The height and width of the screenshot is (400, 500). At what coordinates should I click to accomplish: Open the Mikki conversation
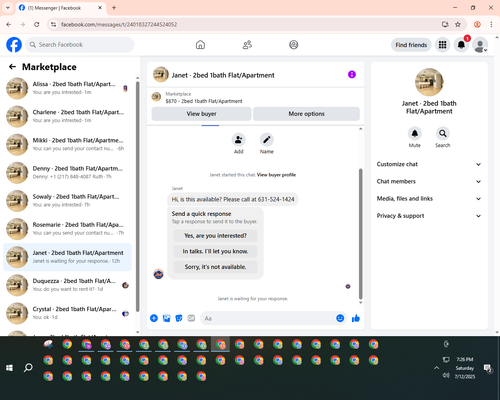point(67,145)
